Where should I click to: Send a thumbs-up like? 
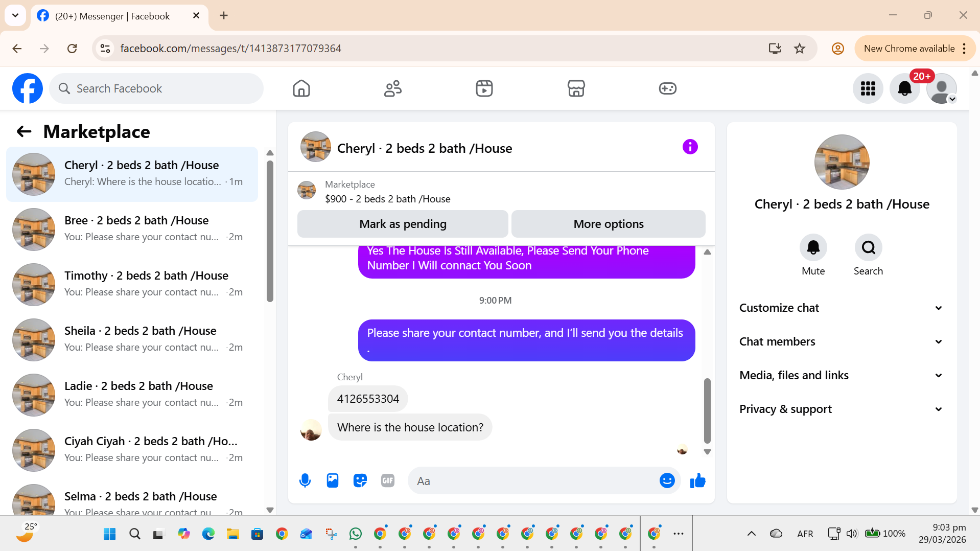pyautogui.click(x=697, y=480)
